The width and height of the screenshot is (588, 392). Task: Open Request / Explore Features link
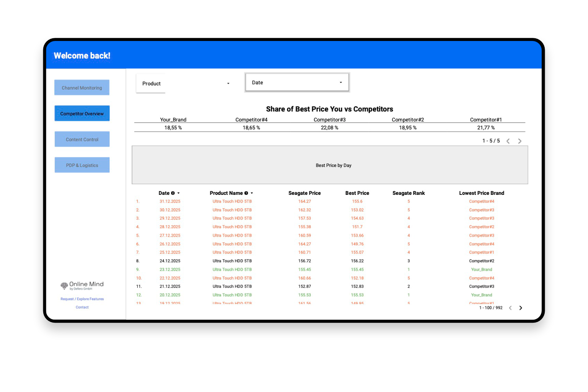pyautogui.click(x=82, y=299)
